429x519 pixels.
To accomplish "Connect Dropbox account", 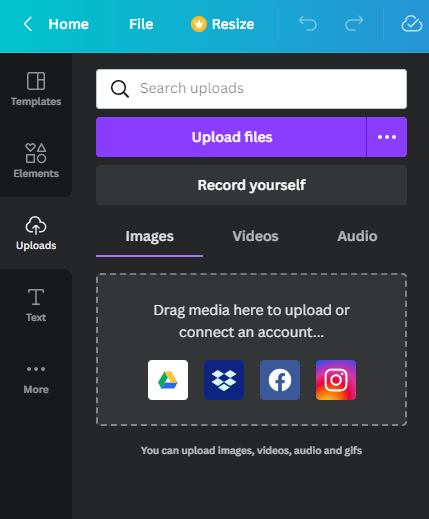I will [224, 380].
